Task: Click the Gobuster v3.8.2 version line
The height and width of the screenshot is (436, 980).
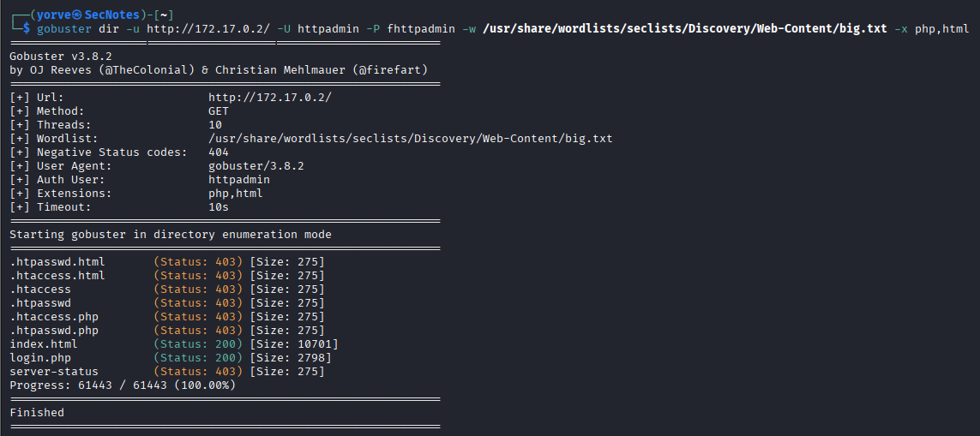Action: 61,57
